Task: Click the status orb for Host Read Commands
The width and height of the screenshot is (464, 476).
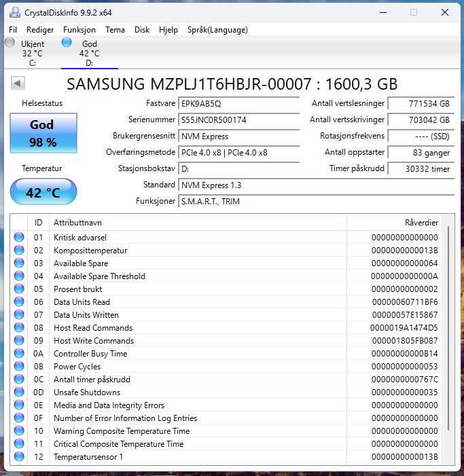Action: pyautogui.click(x=19, y=327)
